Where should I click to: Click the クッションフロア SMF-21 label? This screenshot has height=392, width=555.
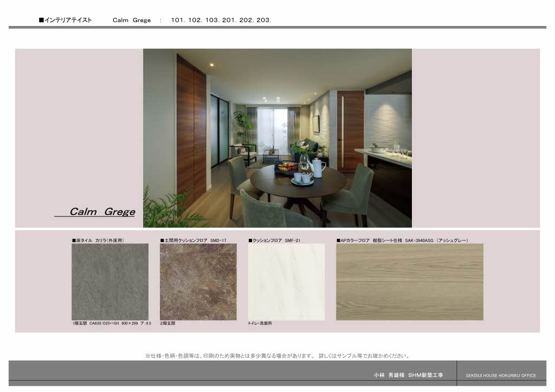coord(274,239)
